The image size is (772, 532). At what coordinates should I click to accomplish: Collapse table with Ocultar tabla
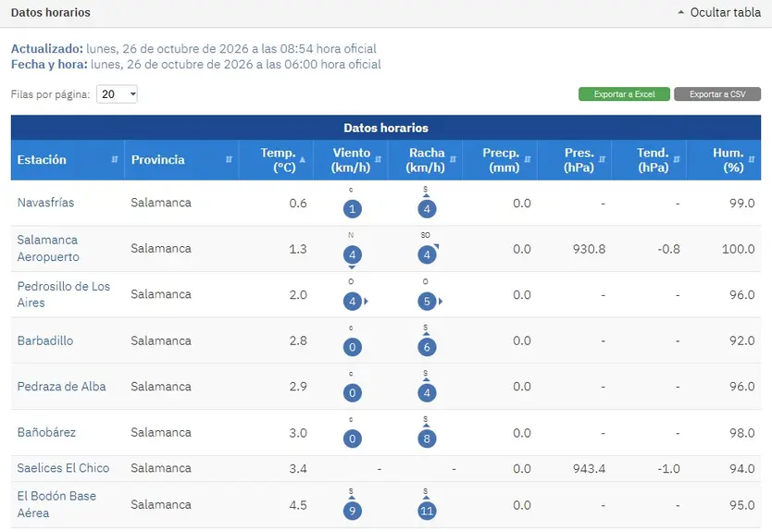(719, 12)
